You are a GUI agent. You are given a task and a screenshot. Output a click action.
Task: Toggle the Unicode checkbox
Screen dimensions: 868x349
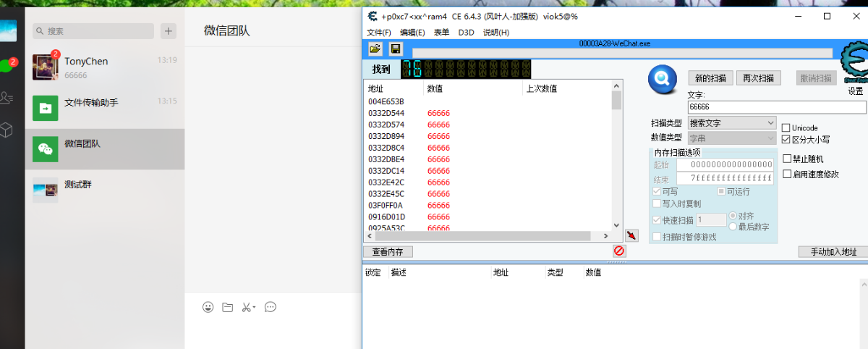(x=786, y=127)
